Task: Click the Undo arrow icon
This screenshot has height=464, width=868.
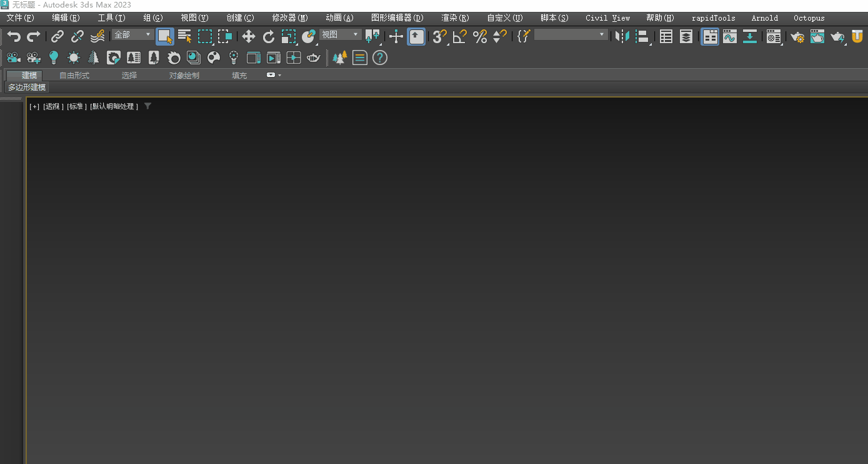Action: point(14,37)
